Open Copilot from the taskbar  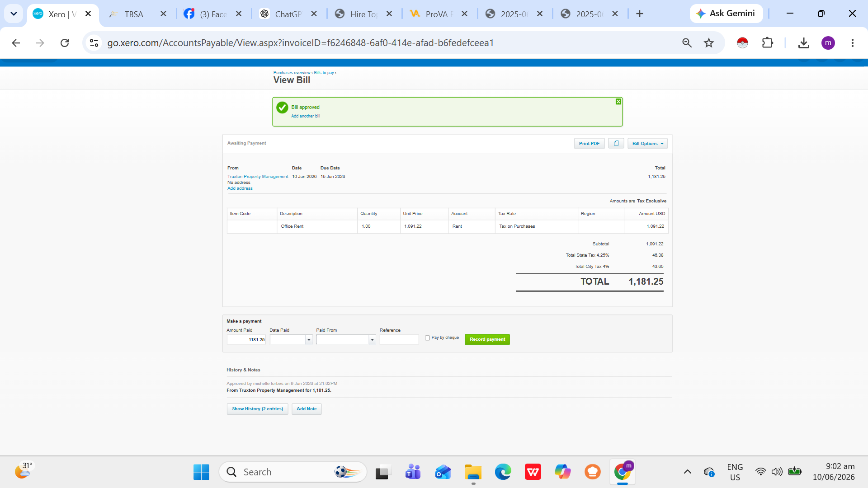click(x=563, y=472)
